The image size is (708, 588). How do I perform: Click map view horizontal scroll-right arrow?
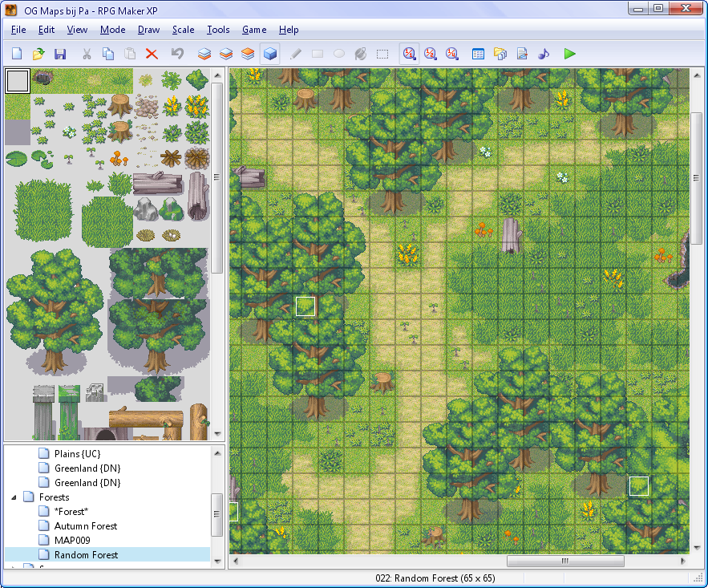[x=682, y=561]
